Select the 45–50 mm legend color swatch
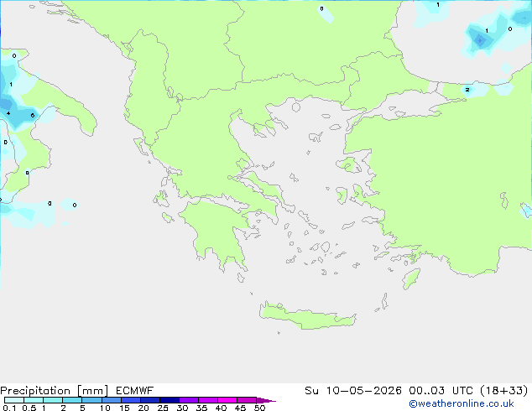The height and width of the screenshot is (411, 532). pos(247,400)
